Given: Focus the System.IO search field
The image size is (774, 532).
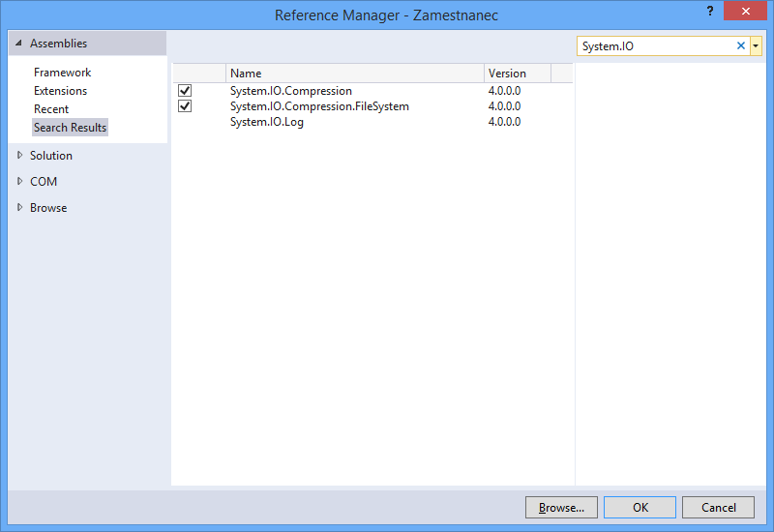Looking at the screenshot, I should (656, 45).
